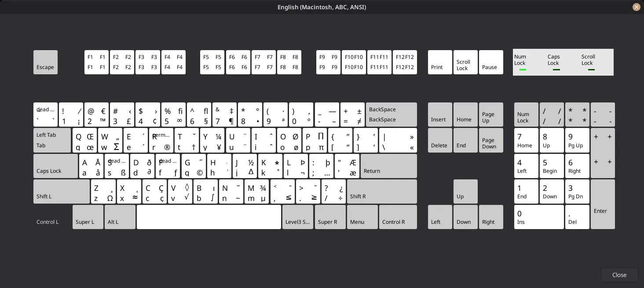Click the Menu key
The width and height of the screenshot is (644, 288).
[x=362, y=217]
